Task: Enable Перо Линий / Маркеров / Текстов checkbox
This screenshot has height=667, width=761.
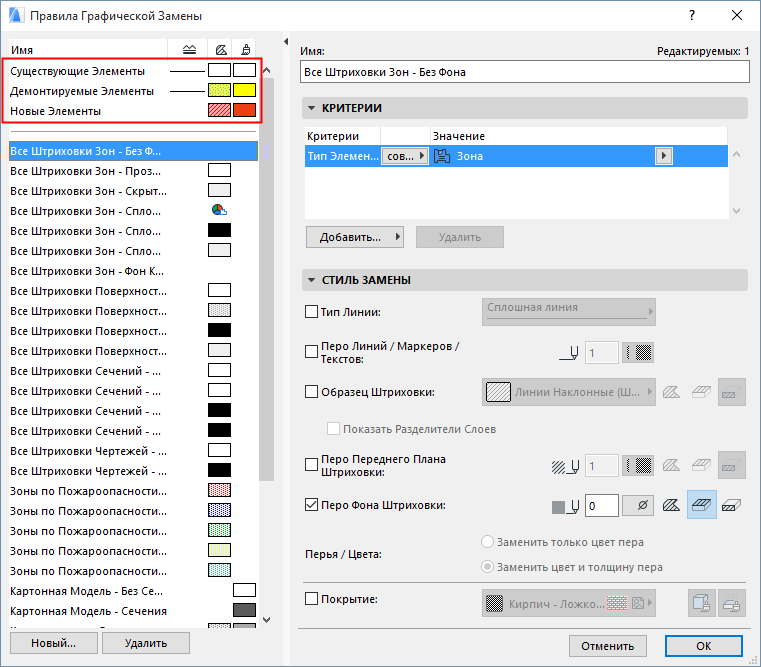Action: coord(311,351)
